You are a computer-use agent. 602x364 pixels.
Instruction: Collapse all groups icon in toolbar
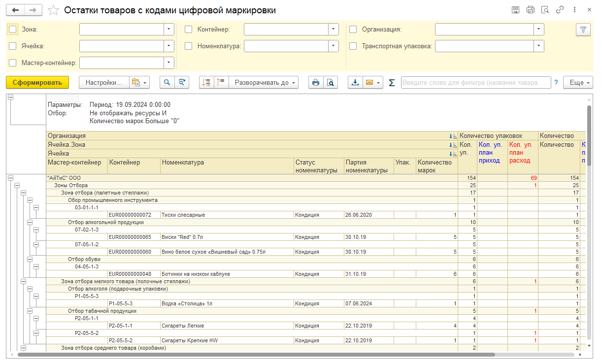206,83
